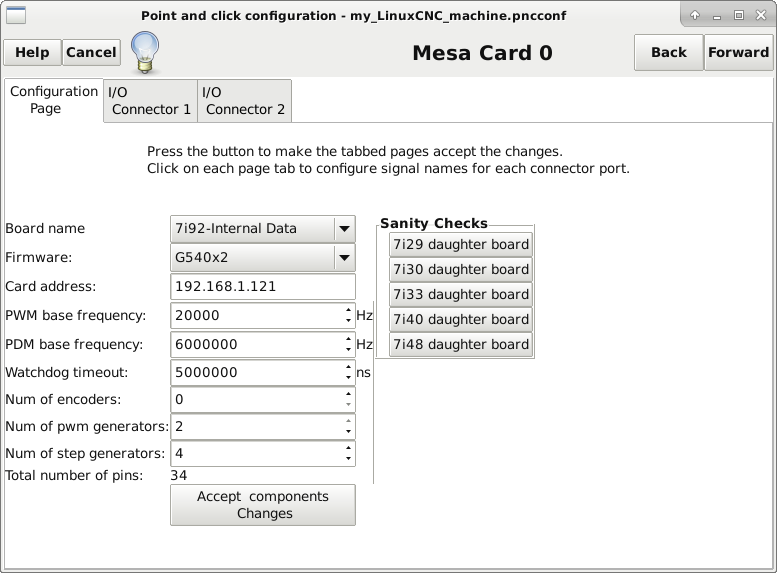Click the PDM base frequency field

coord(257,344)
